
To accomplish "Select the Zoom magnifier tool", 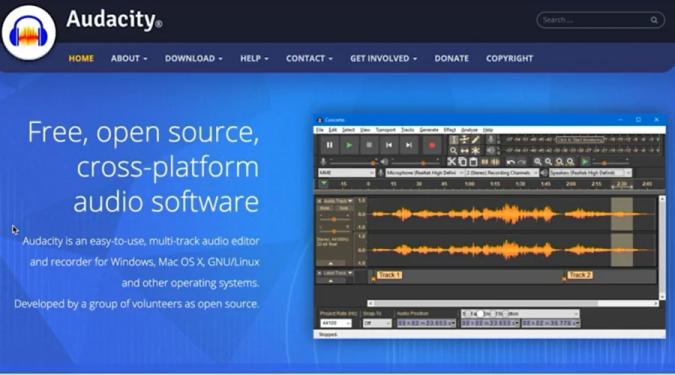I will (x=453, y=151).
